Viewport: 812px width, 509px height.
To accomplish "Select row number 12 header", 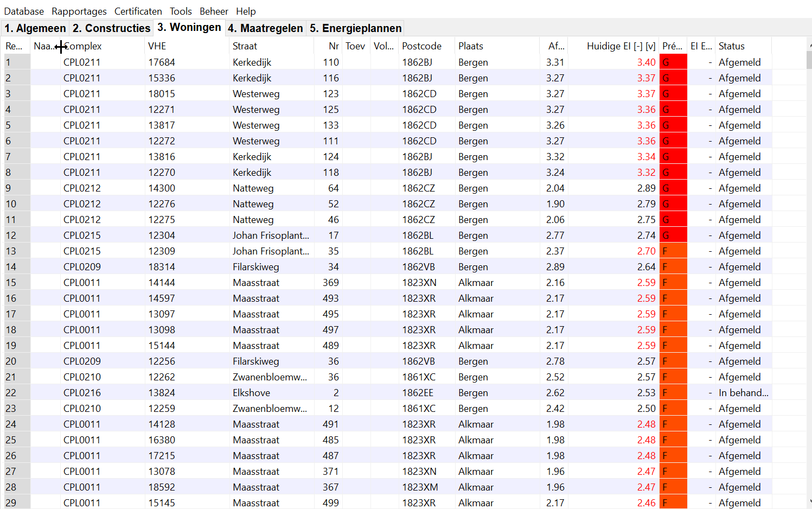I will [x=17, y=235].
